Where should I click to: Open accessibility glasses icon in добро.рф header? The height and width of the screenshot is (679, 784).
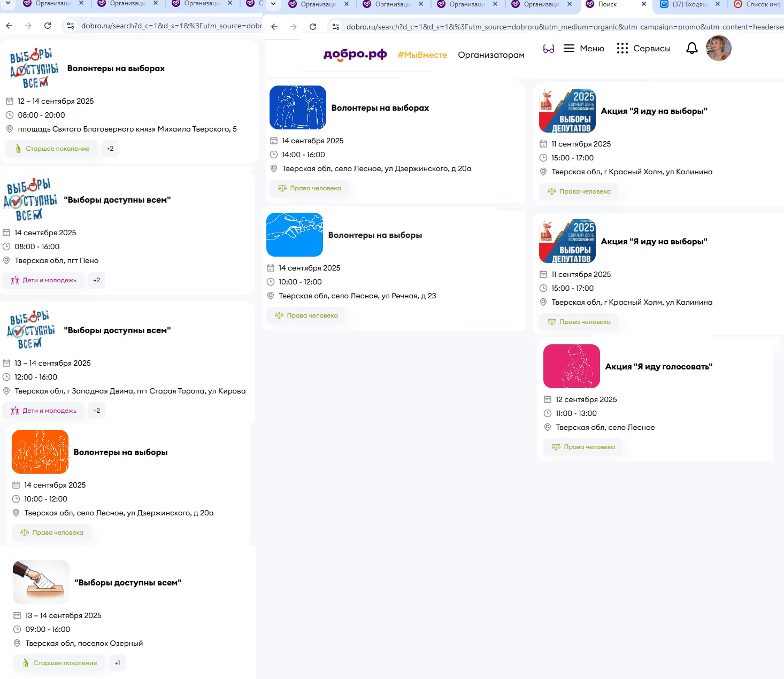pyautogui.click(x=549, y=49)
